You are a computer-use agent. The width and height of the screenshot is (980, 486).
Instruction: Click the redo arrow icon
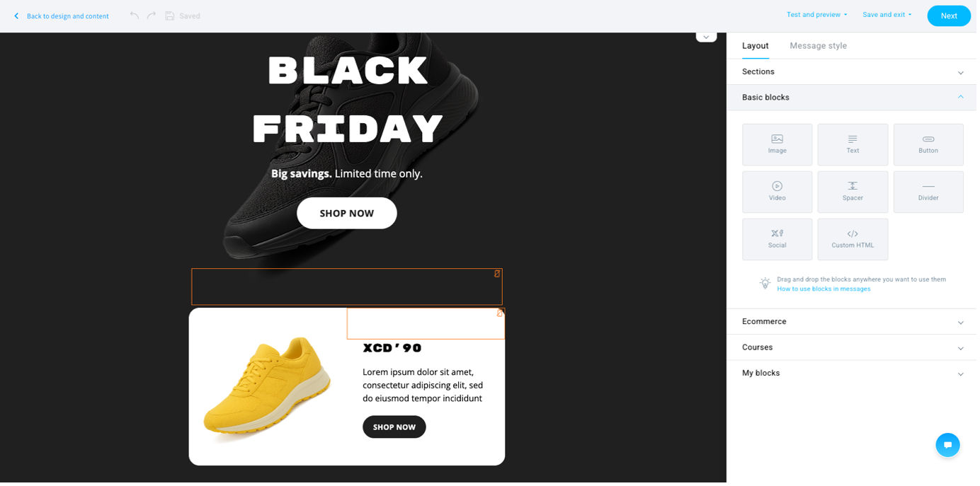point(150,16)
